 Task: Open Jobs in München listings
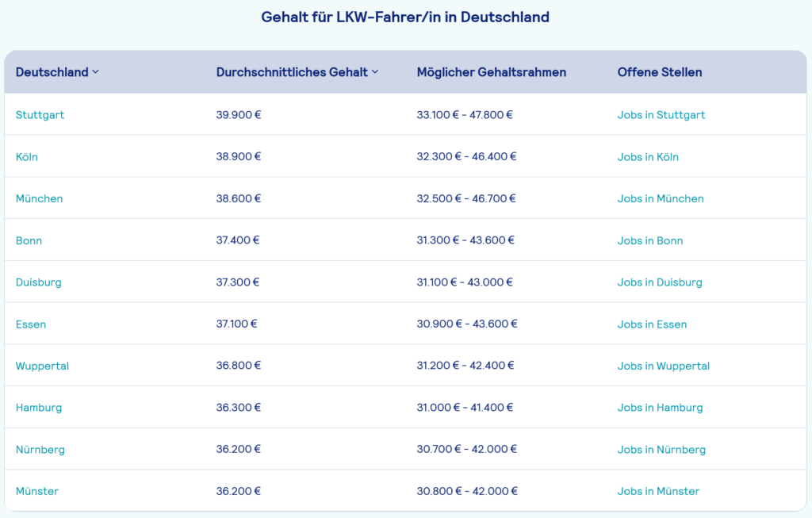pyautogui.click(x=661, y=198)
